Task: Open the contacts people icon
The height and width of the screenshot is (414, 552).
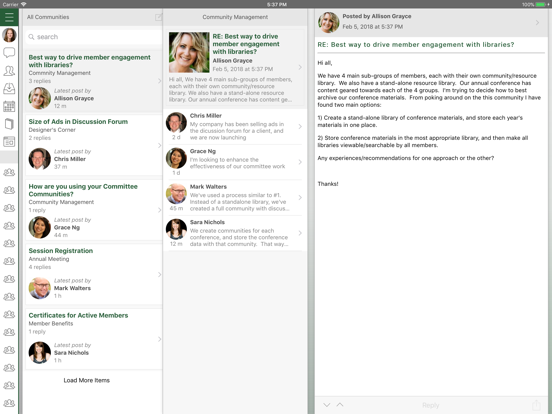Action: (9, 71)
